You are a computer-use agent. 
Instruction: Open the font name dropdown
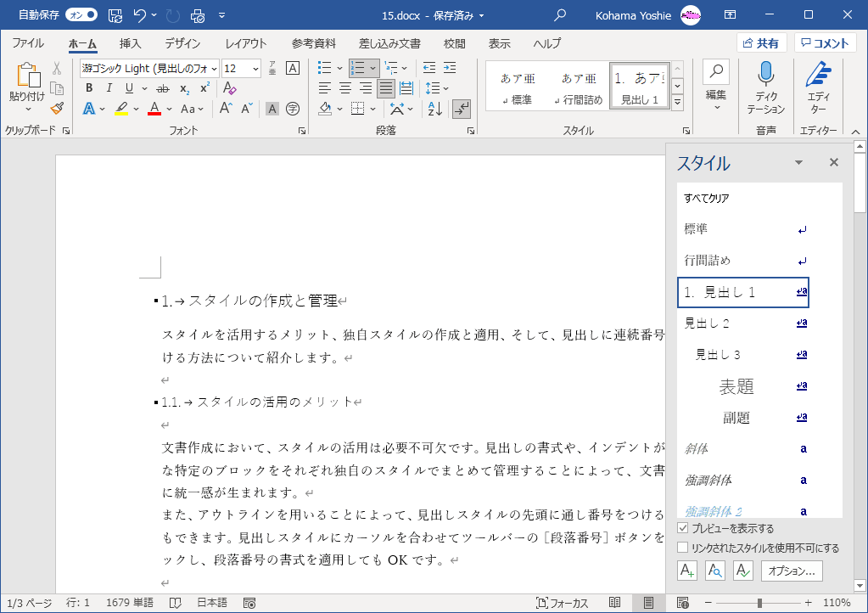[x=213, y=69]
